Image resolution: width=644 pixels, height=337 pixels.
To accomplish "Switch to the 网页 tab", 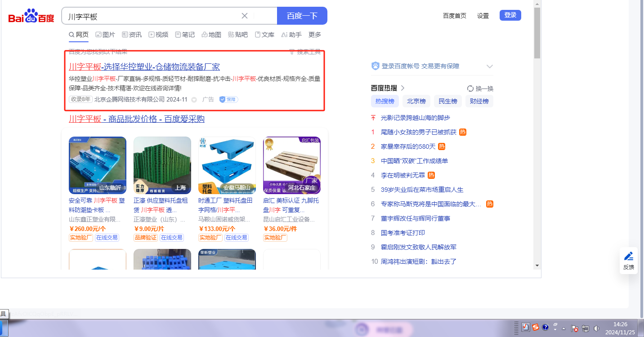I will click(x=79, y=35).
